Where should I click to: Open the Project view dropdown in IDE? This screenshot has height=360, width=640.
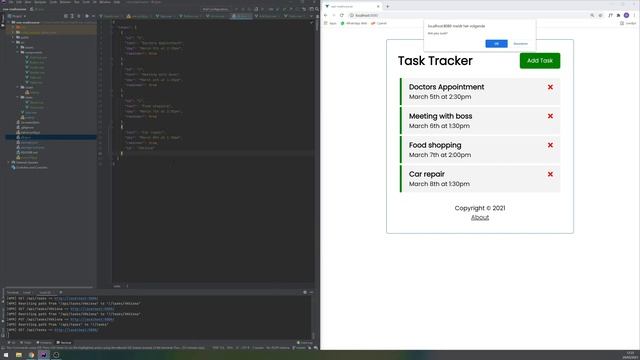pos(17,16)
